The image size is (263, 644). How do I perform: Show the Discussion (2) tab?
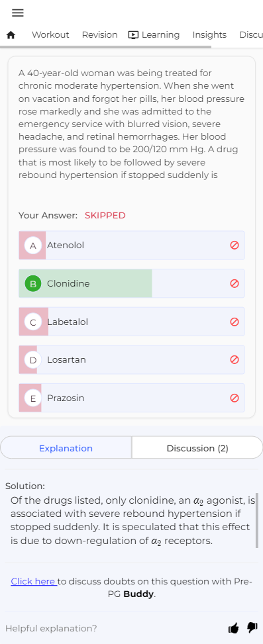point(197,448)
